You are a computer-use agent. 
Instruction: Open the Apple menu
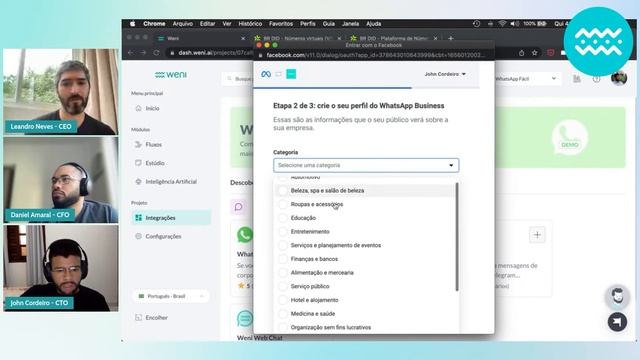(133, 24)
